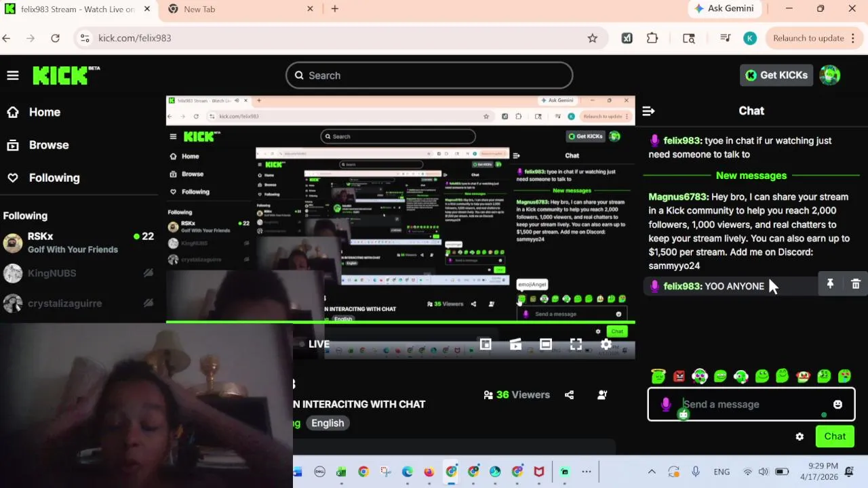
Task: Open the stream player settings gear
Action: coord(606,344)
